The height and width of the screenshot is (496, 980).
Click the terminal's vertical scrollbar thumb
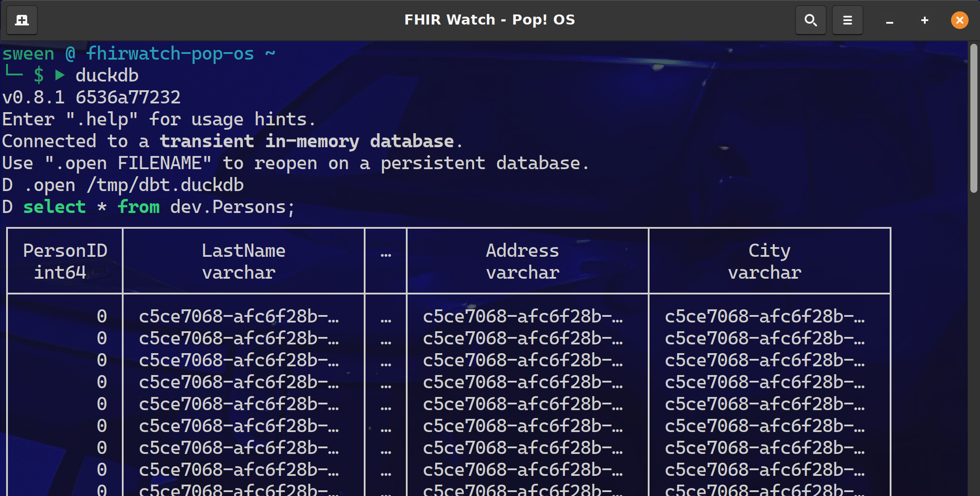973,118
